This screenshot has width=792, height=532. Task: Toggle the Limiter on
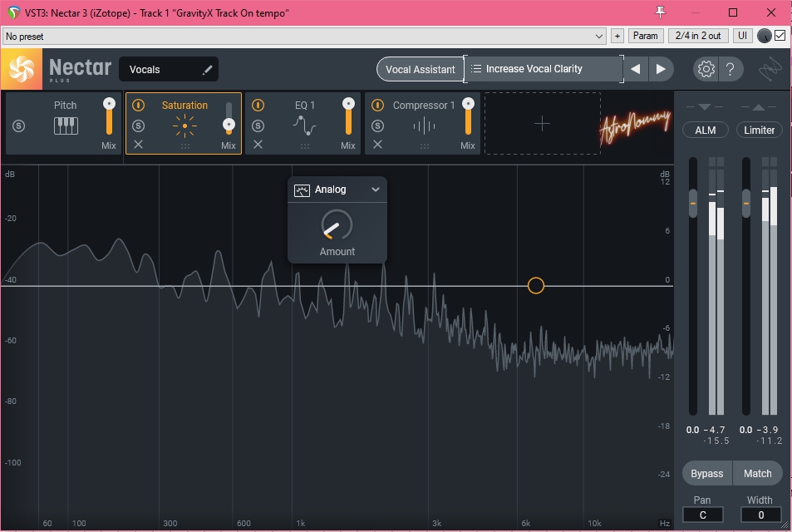coord(759,131)
